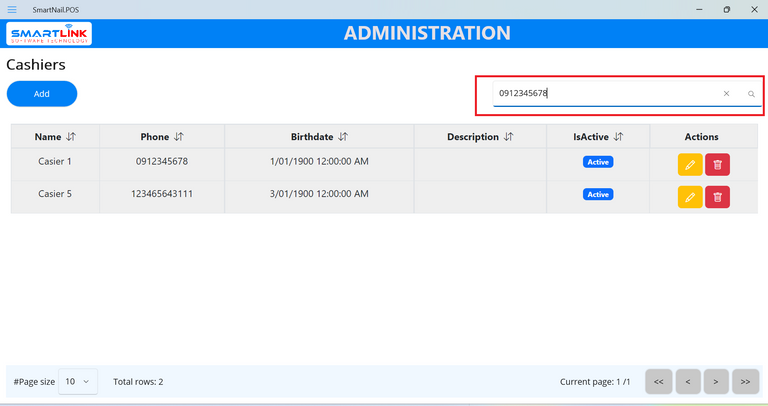The height and width of the screenshot is (406, 768).
Task: Click Active badge for Casier 1
Action: point(598,162)
